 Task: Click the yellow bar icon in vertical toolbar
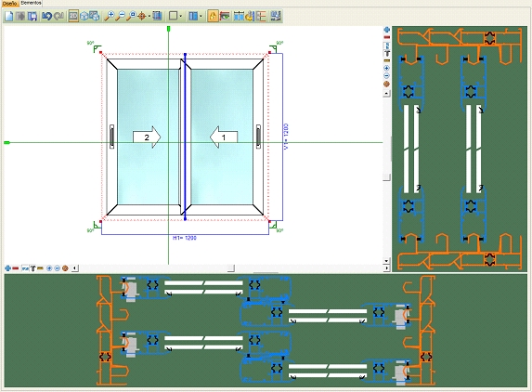pos(386,60)
